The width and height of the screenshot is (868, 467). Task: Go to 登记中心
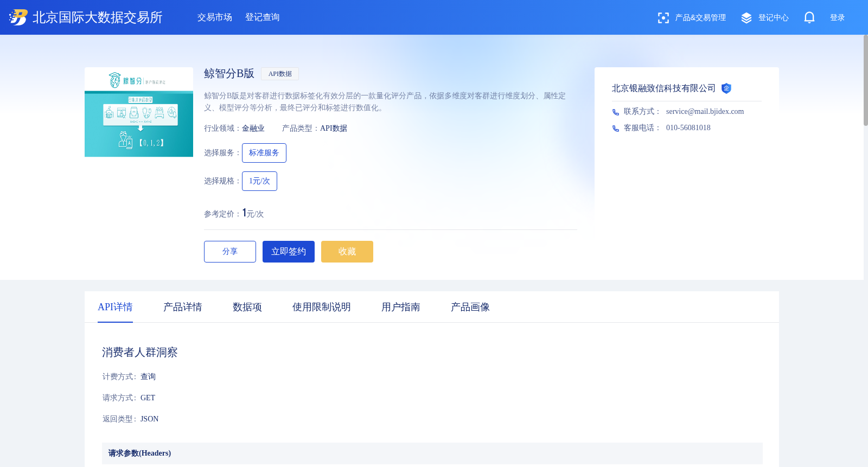point(774,18)
